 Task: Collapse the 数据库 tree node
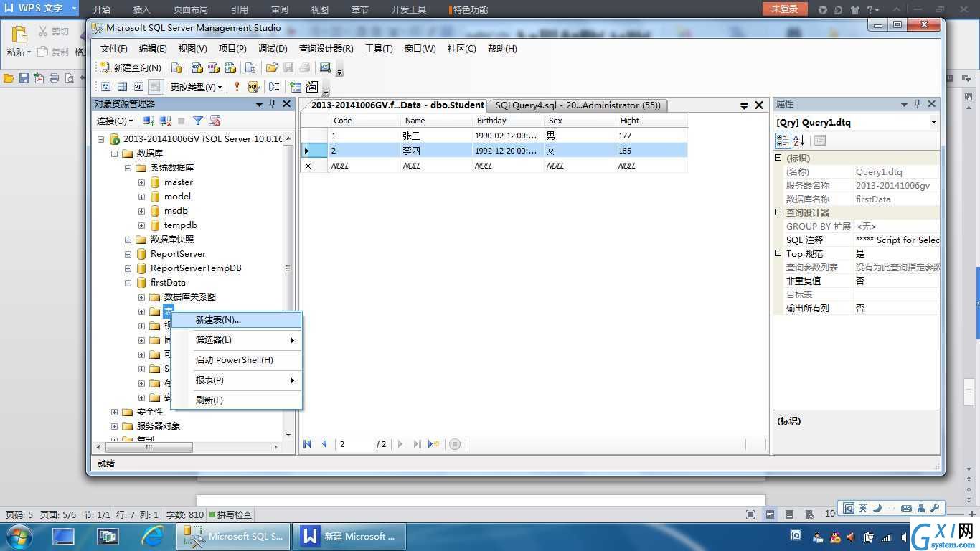114,154
